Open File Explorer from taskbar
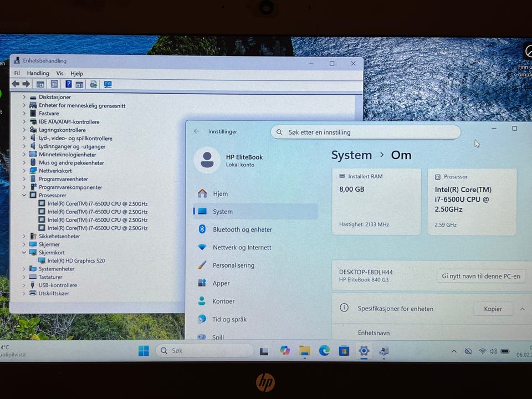The image size is (532, 399). tap(304, 350)
